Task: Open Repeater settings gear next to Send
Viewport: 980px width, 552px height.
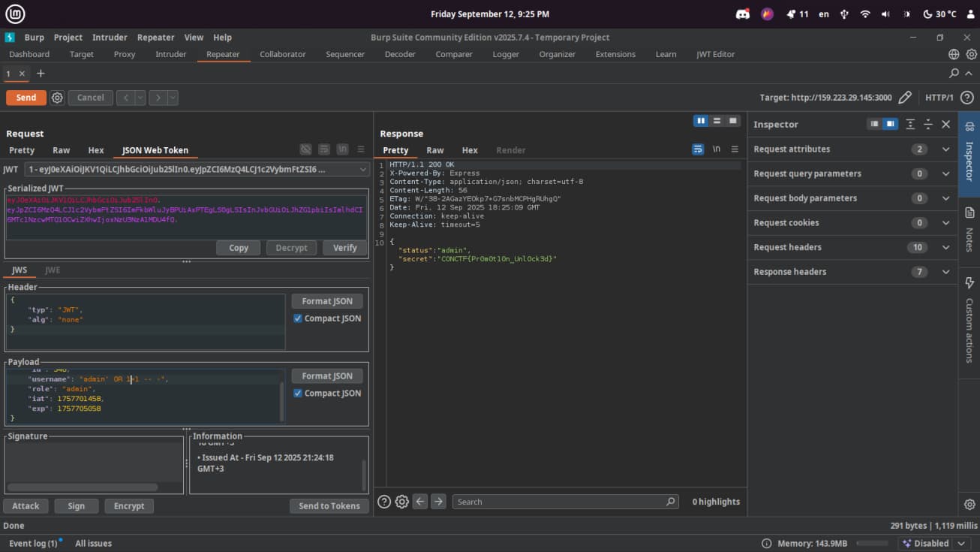Action: coord(57,98)
